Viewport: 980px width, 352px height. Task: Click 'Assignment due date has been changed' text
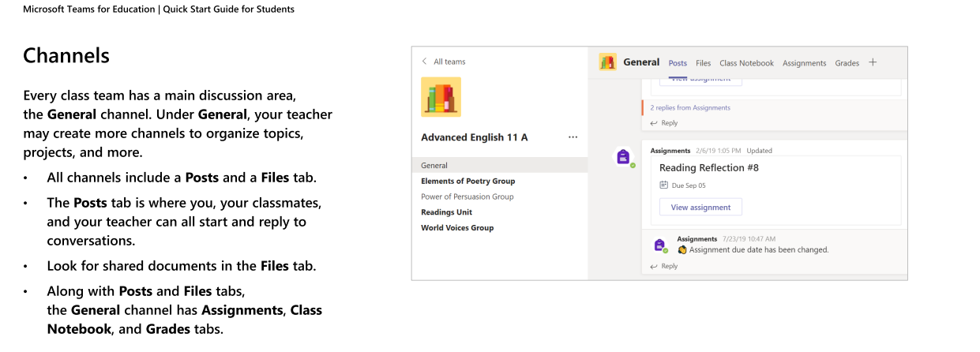[759, 249]
